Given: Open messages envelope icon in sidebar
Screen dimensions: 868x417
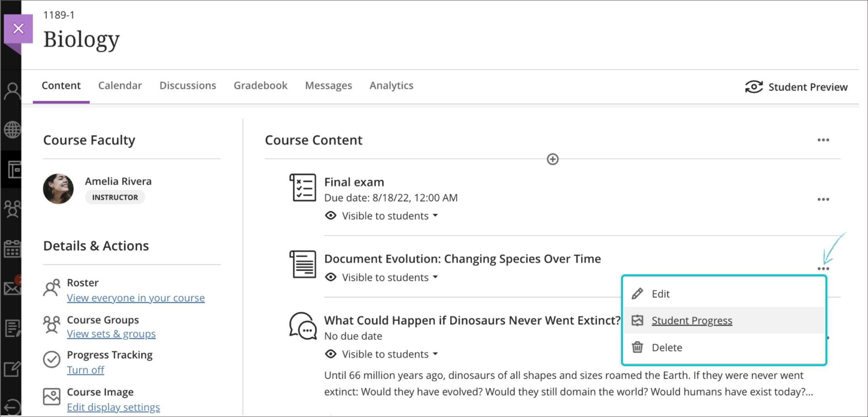Looking at the screenshot, I should click(12, 288).
